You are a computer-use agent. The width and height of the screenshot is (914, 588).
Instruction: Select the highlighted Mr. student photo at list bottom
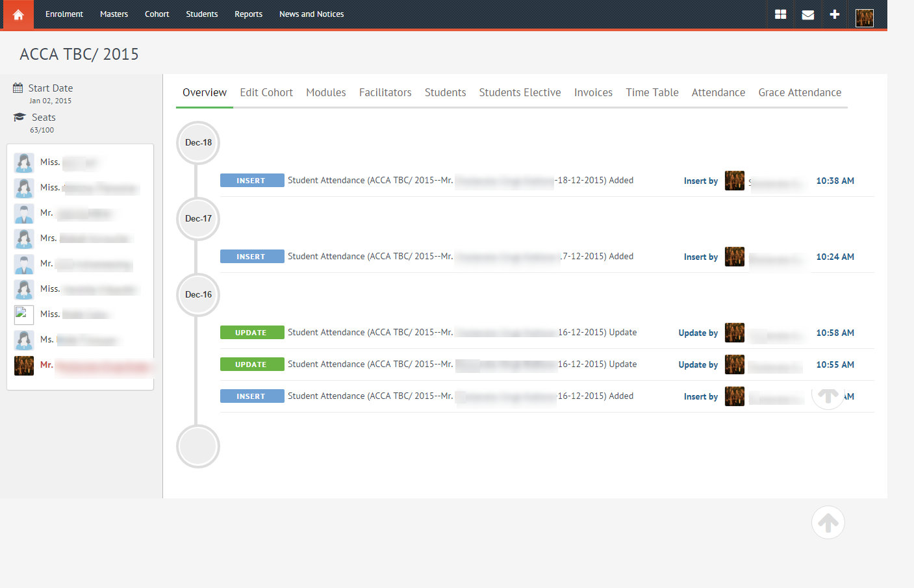(24, 365)
